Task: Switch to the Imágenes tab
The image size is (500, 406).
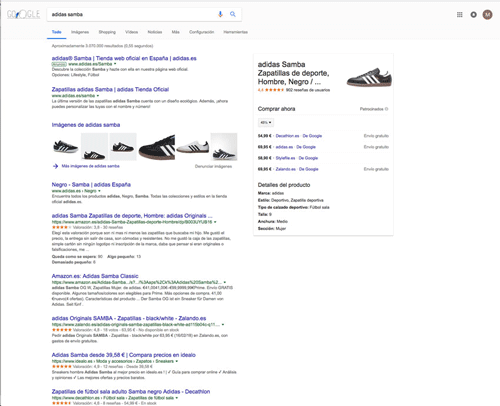Action: click(80, 32)
